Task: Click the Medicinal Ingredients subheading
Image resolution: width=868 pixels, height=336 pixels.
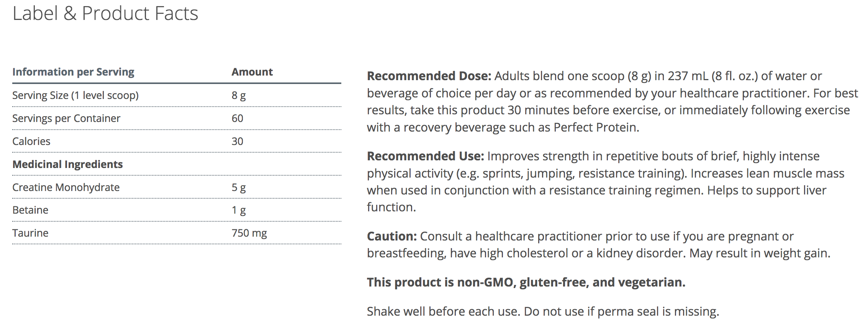Action: (x=67, y=164)
